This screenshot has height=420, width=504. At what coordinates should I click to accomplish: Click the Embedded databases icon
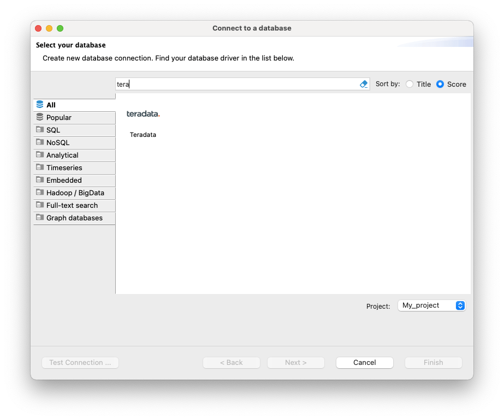(40, 180)
